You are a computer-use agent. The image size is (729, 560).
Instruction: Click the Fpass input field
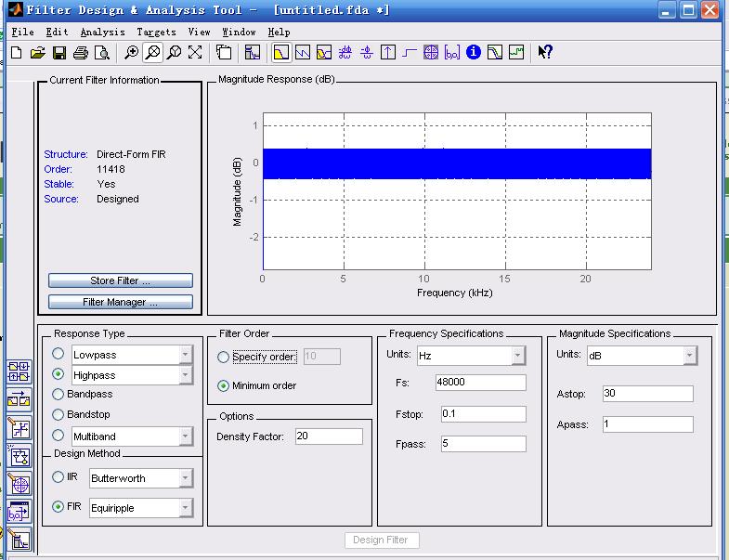click(484, 444)
